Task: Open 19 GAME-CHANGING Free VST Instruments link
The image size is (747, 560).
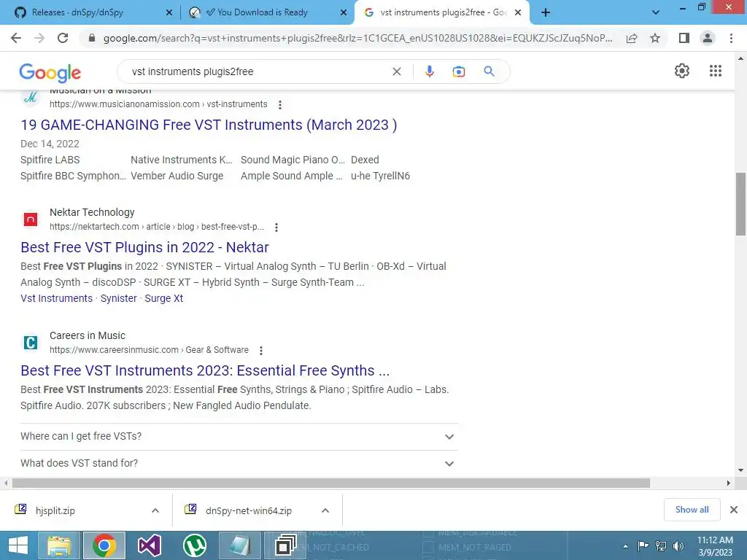Action: (209, 125)
